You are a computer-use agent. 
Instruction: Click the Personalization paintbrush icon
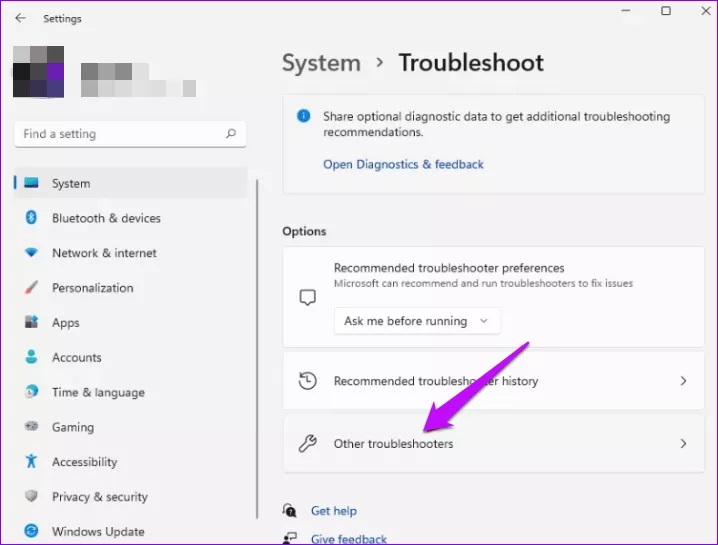pos(31,287)
